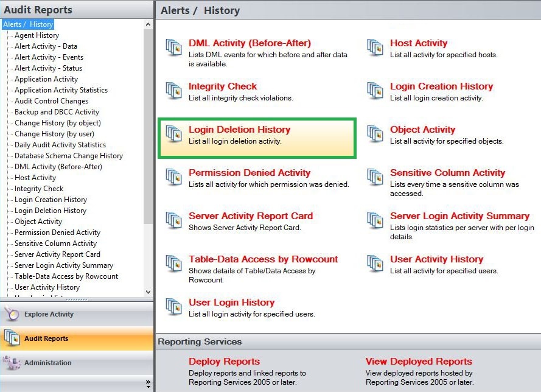Click the report icon beside Sensitive Column Activity heading
Image resolution: width=541 pixels, height=392 pixels.
tap(375, 177)
